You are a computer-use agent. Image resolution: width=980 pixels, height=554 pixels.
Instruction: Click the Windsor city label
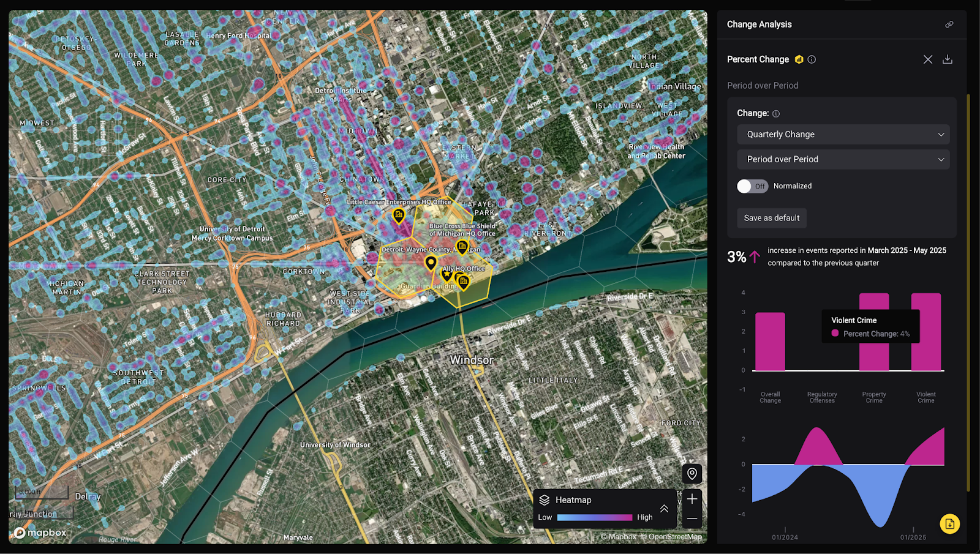tap(472, 360)
